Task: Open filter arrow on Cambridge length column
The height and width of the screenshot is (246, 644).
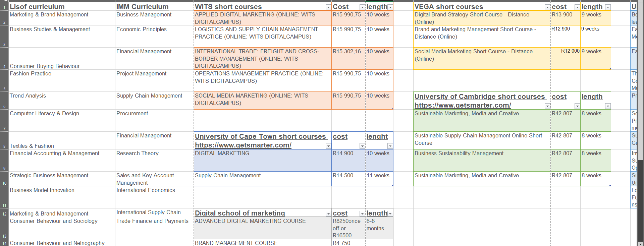Action: pos(608,106)
